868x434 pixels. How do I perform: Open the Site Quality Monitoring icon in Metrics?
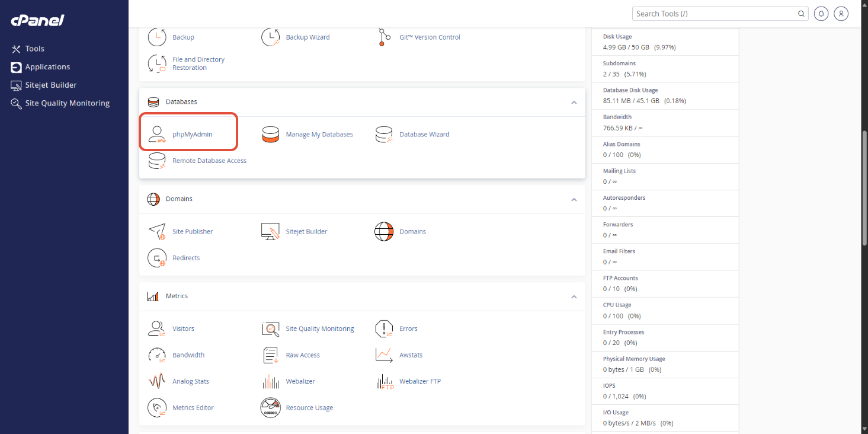pos(271,328)
